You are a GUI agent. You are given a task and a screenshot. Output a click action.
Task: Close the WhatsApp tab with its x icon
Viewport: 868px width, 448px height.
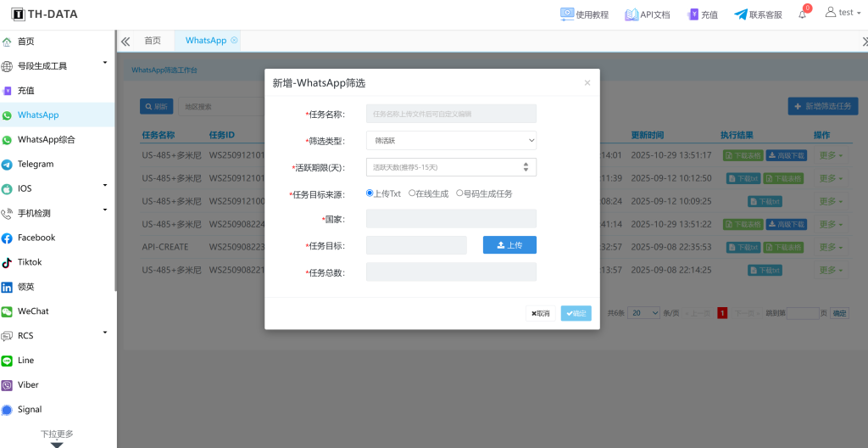click(x=234, y=40)
